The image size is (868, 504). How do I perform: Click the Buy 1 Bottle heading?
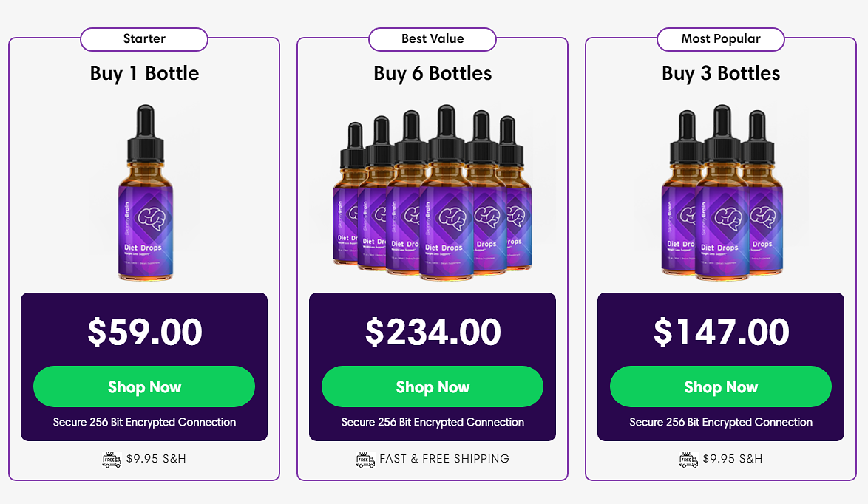144,74
